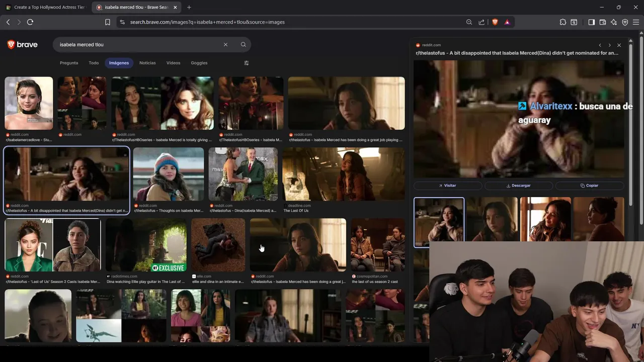Click the browser forward arrow
Screen dimensions: 644x362
pyautogui.click(x=19, y=22)
